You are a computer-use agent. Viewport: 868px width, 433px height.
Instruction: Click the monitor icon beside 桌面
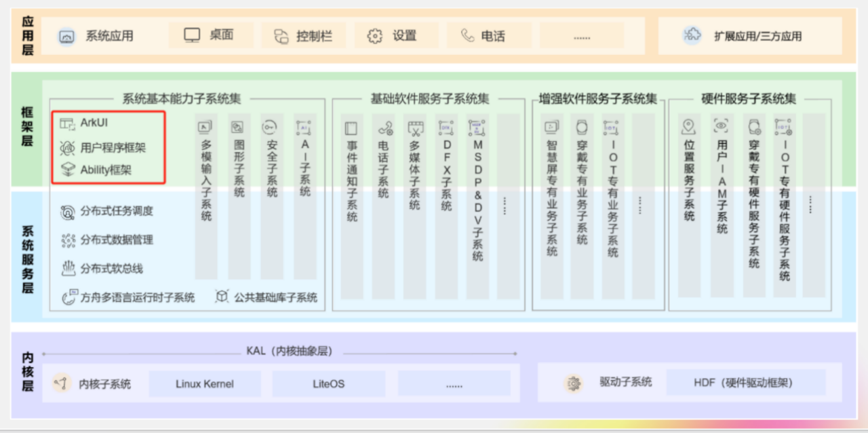tap(193, 35)
